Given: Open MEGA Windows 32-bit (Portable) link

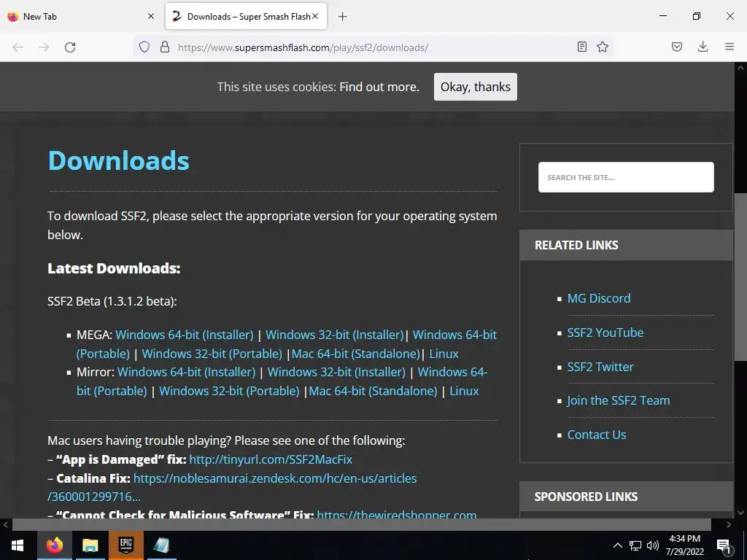Looking at the screenshot, I should (x=212, y=354).
